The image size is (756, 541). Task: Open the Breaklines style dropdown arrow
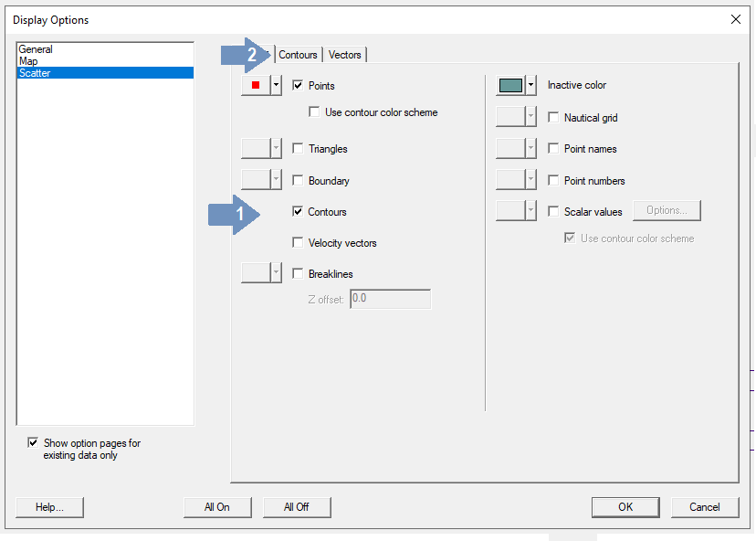point(276,272)
